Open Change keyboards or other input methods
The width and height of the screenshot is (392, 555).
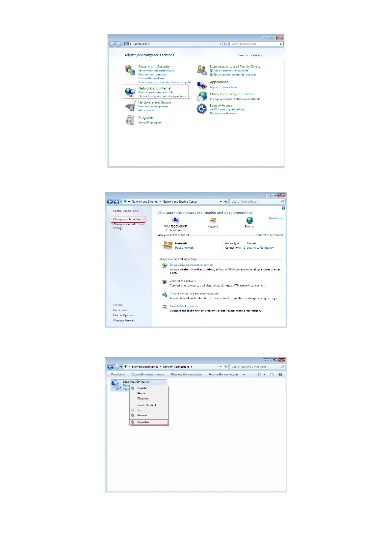(x=235, y=99)
